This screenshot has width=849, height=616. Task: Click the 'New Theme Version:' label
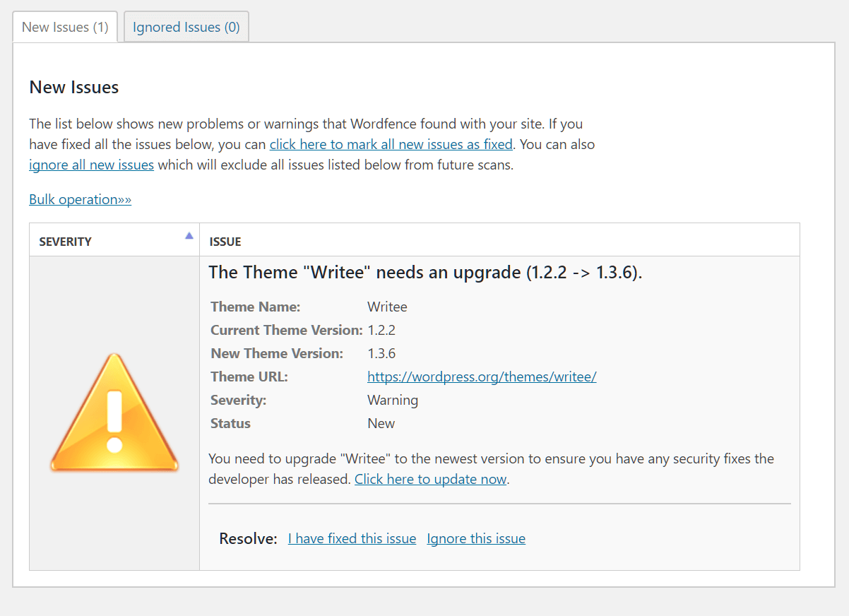click(277, 353)
